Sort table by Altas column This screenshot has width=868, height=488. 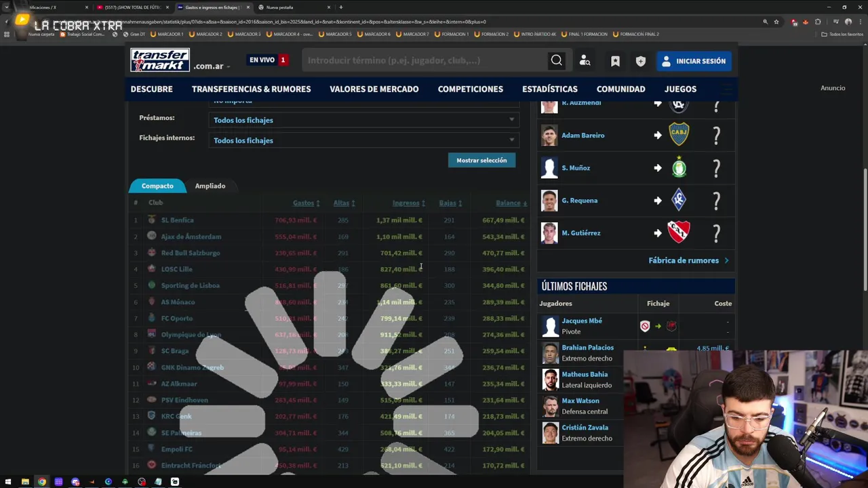tap(344, 203)
